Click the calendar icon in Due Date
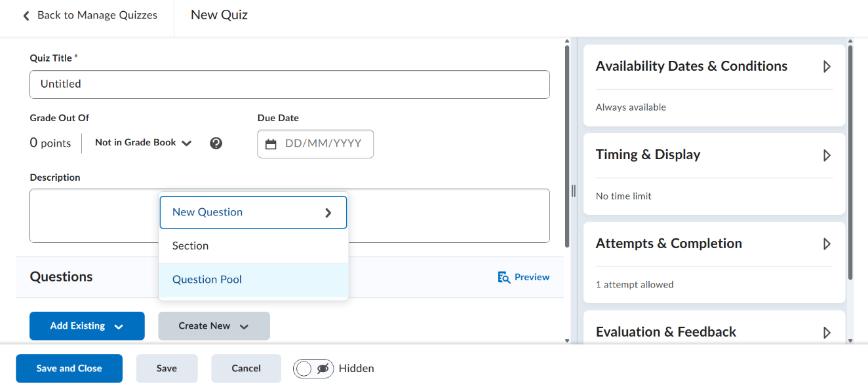This screenshot has width=868, height=387. pyautogui.click(x=271, y=144)
